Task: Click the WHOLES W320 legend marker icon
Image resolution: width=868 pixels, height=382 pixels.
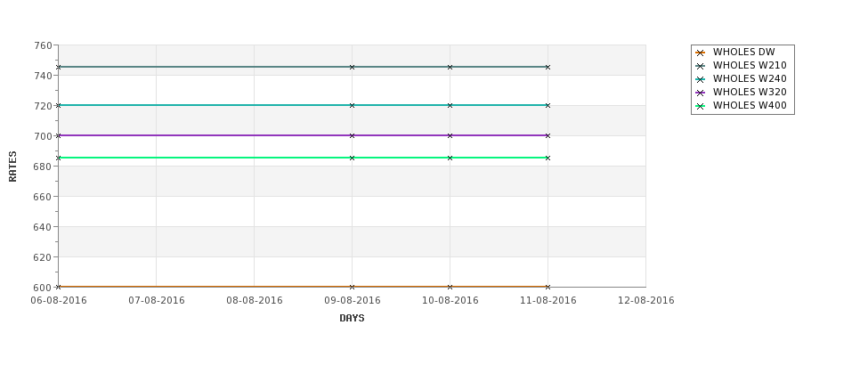Action: [701, 93]
